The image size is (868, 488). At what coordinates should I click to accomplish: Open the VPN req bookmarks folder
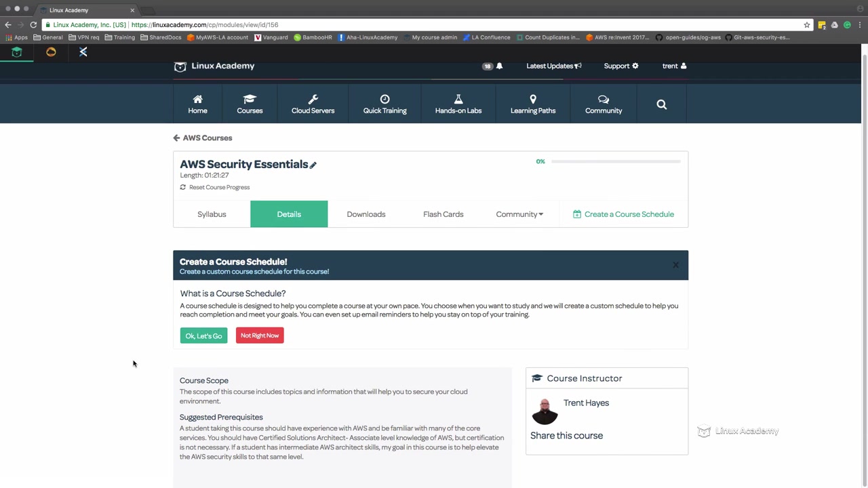(x=84, y=37)
